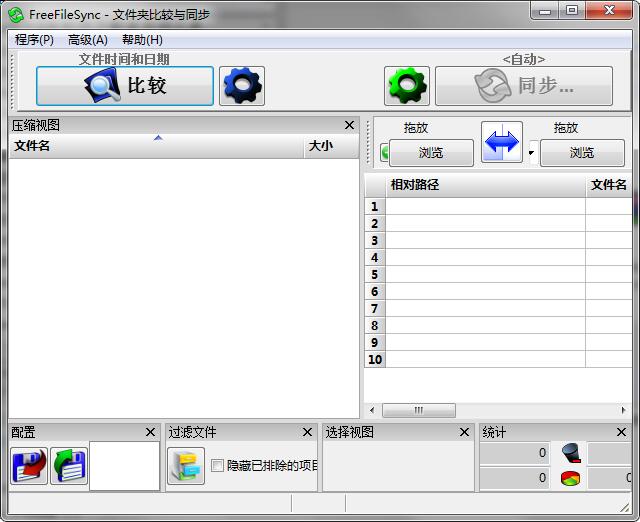Close the 配置 panel
This screenshot has width=640, height=522.
(x=150, y=432)
